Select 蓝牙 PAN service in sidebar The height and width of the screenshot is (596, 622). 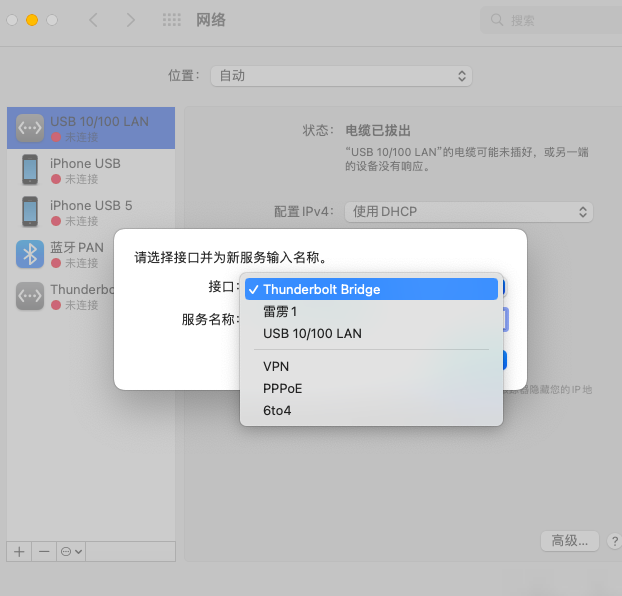[x=61, y=254]
